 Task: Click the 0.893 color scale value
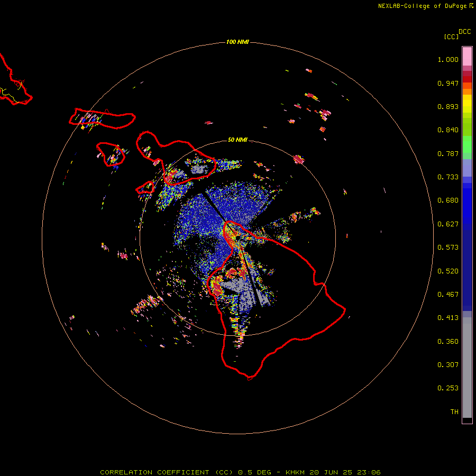448,106
